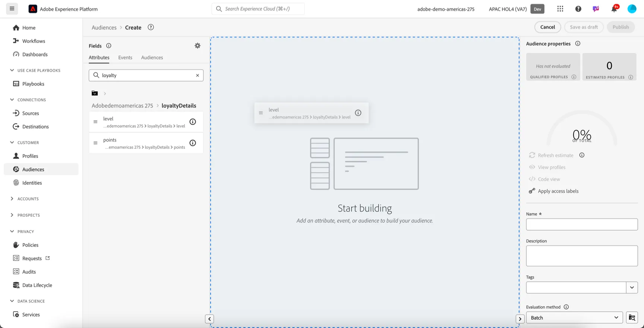Go to the root fields folder
The height and width of the screenshot is (328, 644).
[x=95, y=93]
